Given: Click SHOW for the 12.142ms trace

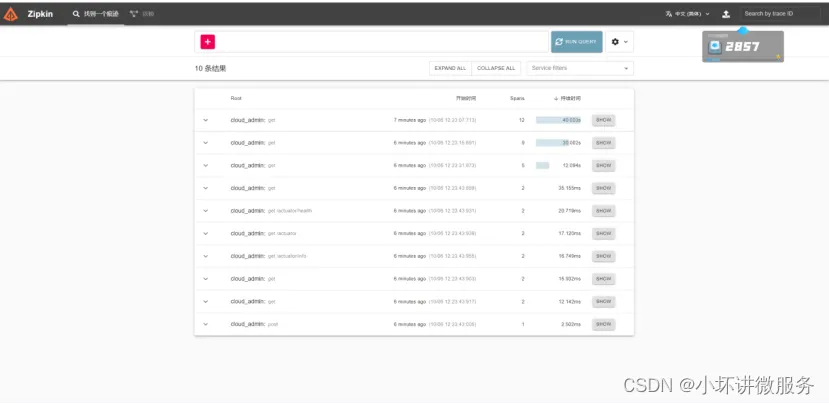Looking at the screenshot, I should click(603, 301).
